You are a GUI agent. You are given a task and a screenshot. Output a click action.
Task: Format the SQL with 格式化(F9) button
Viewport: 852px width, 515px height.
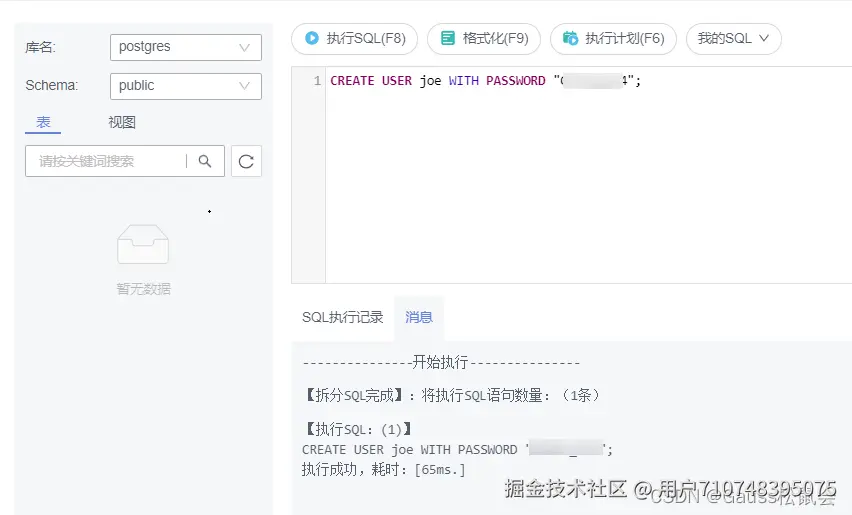pyautogui.click(x=484, y=39)
